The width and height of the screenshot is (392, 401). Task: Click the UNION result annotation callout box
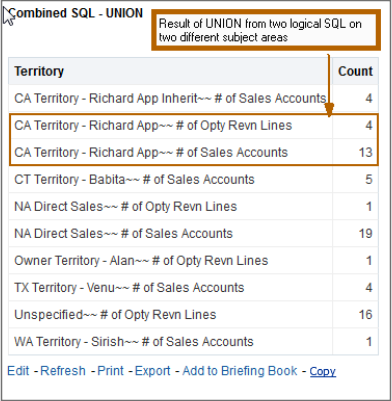coord(266,30)
